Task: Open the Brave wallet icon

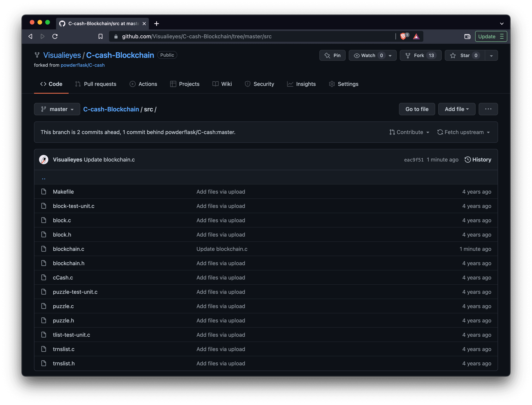Action: coord(467,36)
